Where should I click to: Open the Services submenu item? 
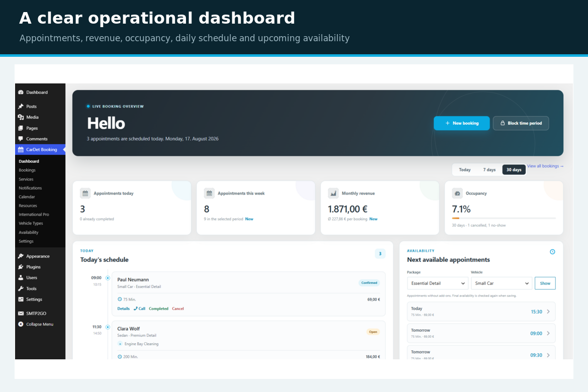(x=26, y=179)
